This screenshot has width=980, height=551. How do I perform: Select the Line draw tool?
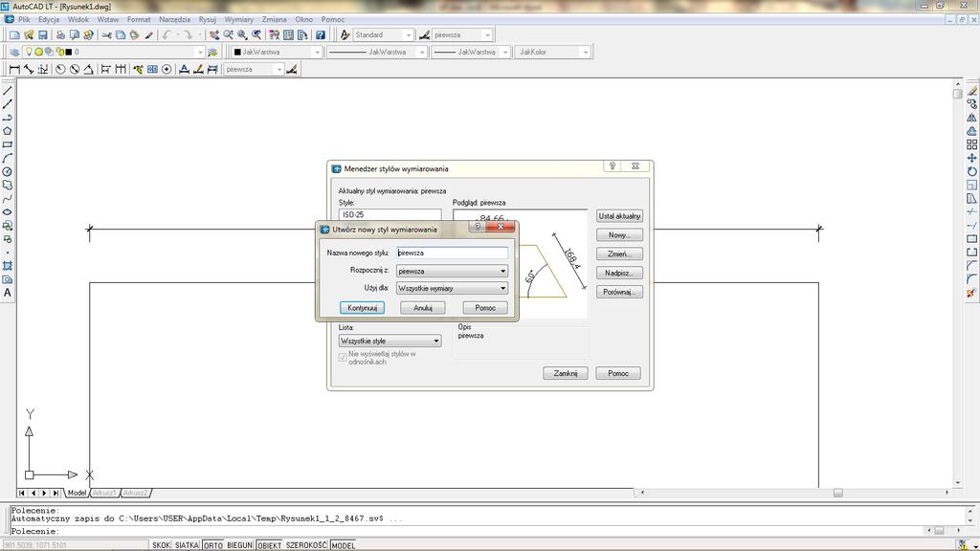point(8,91)
